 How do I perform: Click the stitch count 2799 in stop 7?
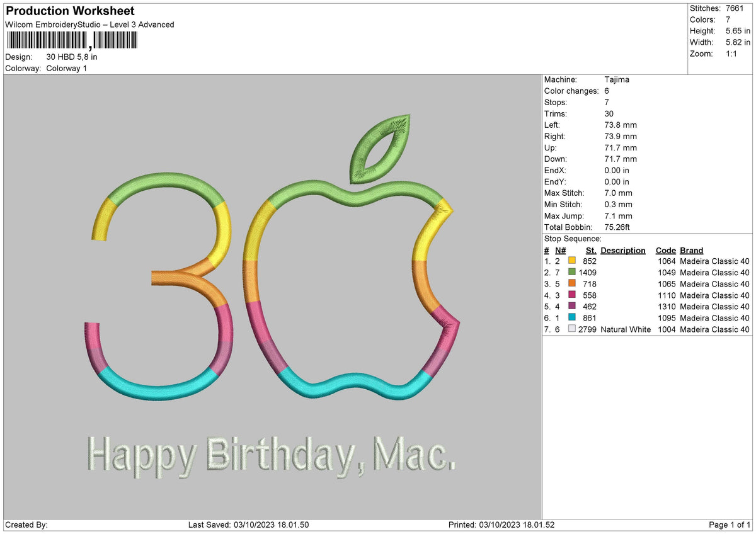[x=588, y=329]
